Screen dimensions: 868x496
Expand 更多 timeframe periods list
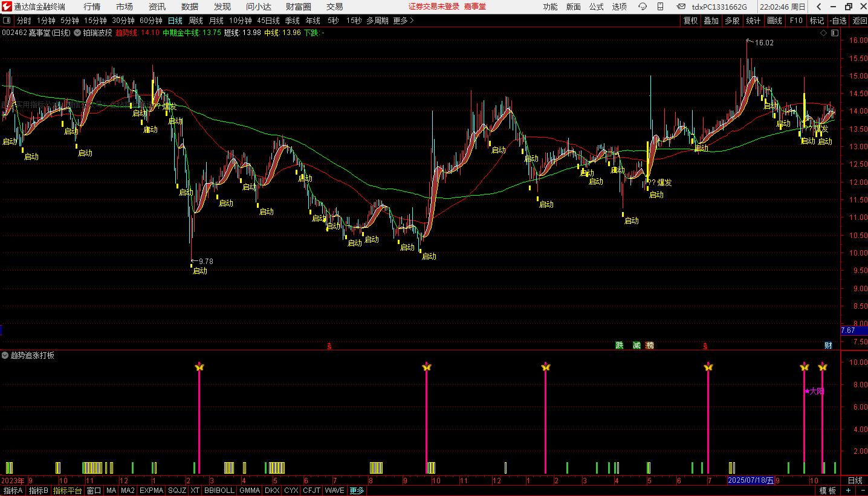tap(403, 21)
